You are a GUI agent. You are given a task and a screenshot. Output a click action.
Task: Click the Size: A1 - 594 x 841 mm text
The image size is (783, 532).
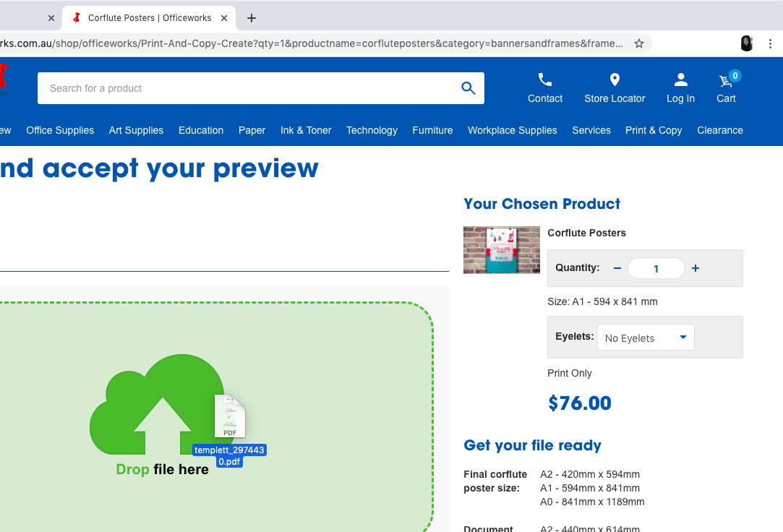[x=602, y=301]
